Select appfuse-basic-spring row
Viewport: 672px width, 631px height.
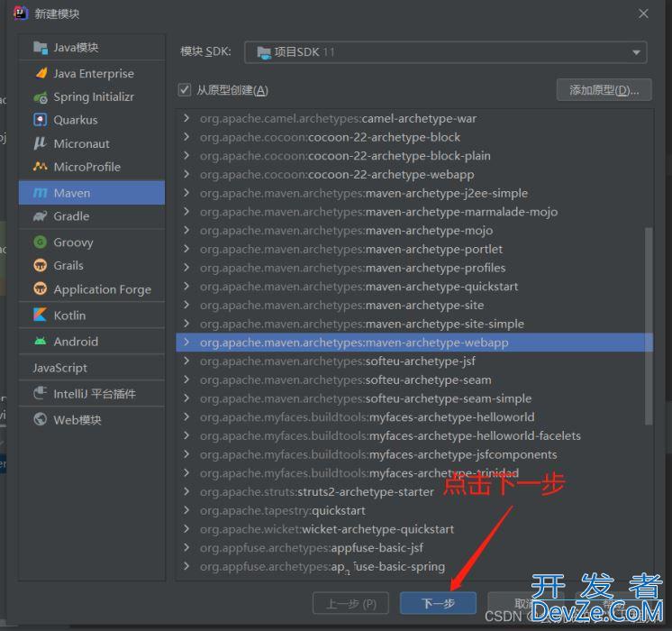(414, 566)
